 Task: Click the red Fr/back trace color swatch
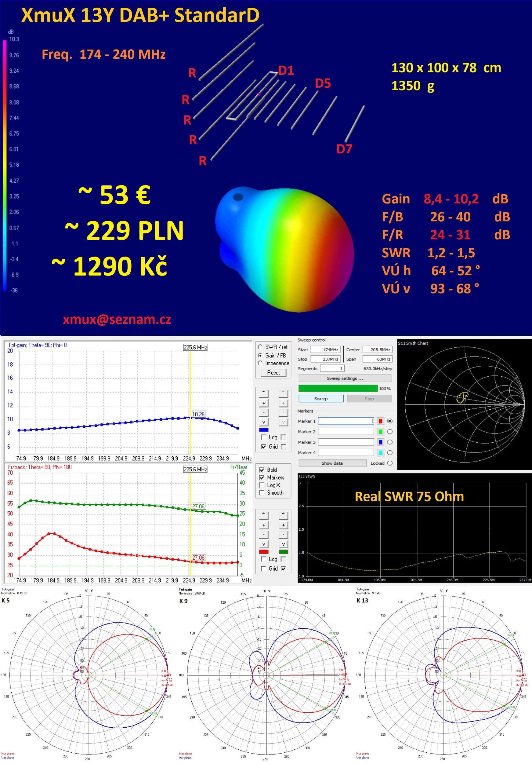[263, 552]
